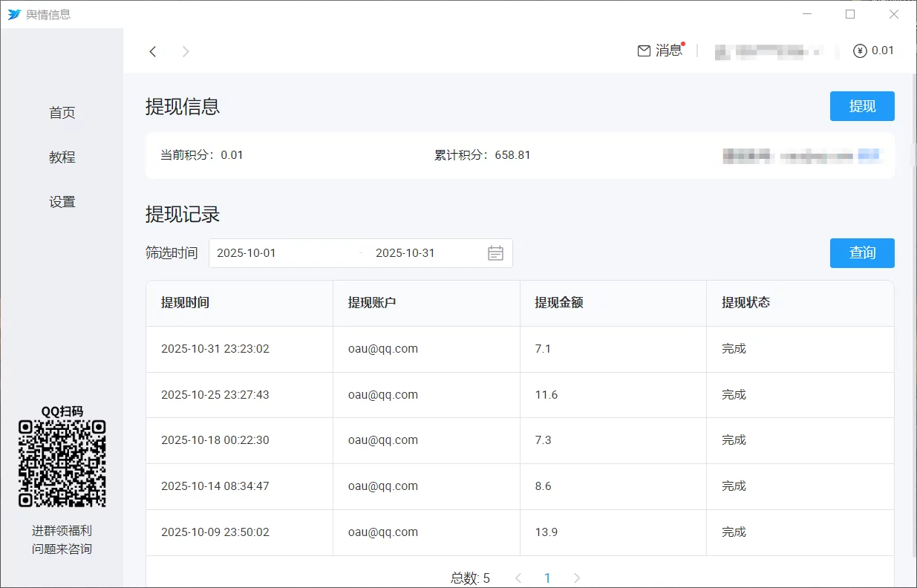Screen dimensions: 917x588
Task: Open 教程 in the sidebar
Action: 62,157
